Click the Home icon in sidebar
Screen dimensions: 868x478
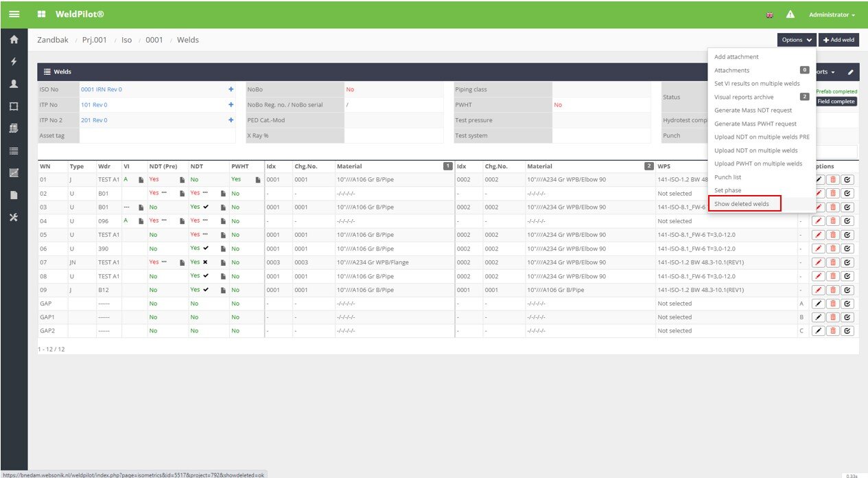tap(14, 40)
